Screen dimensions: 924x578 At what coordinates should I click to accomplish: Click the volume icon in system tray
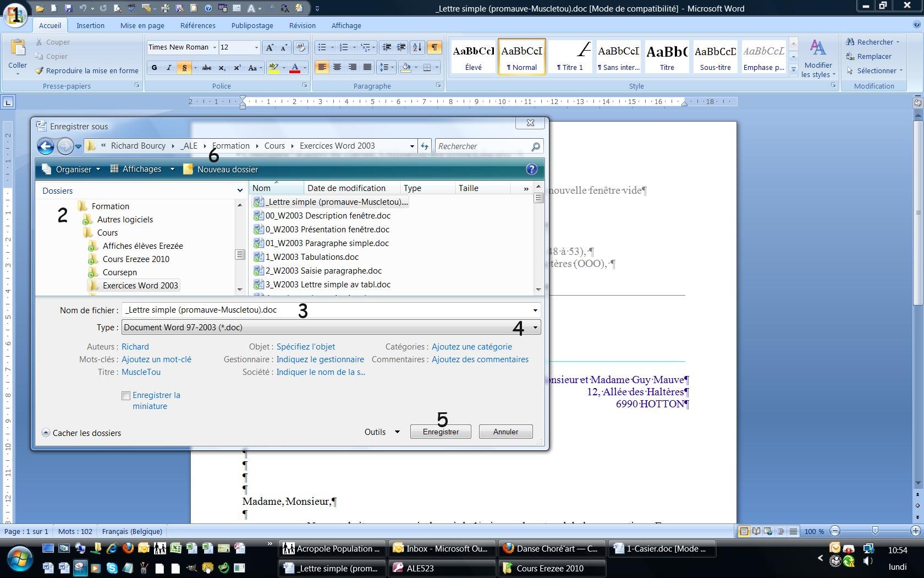point(868,562)
